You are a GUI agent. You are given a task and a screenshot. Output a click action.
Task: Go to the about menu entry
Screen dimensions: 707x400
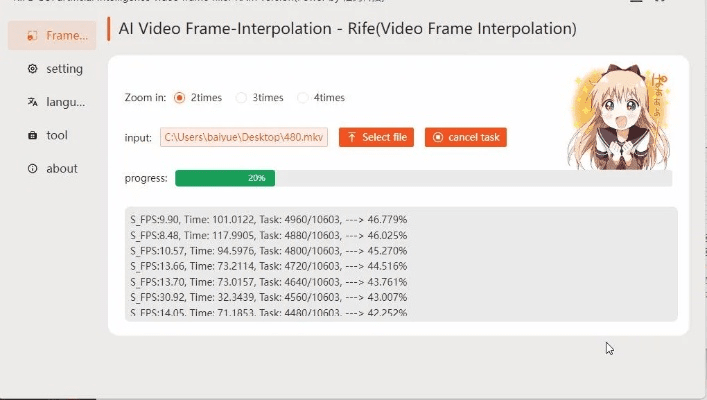click(x=61, y=169)
